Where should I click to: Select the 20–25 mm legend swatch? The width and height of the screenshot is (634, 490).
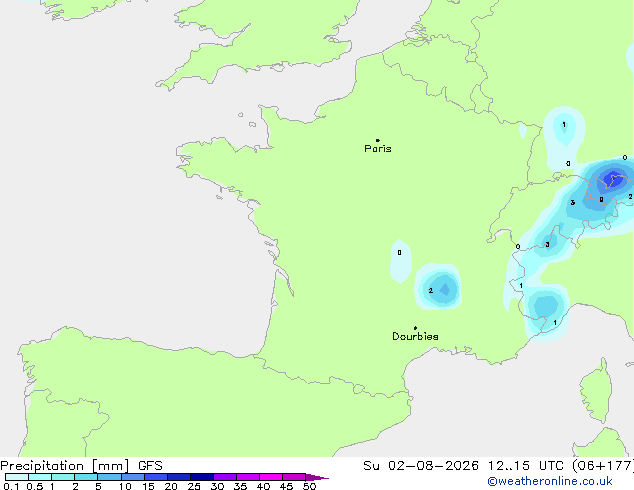(x=179, y=477)
